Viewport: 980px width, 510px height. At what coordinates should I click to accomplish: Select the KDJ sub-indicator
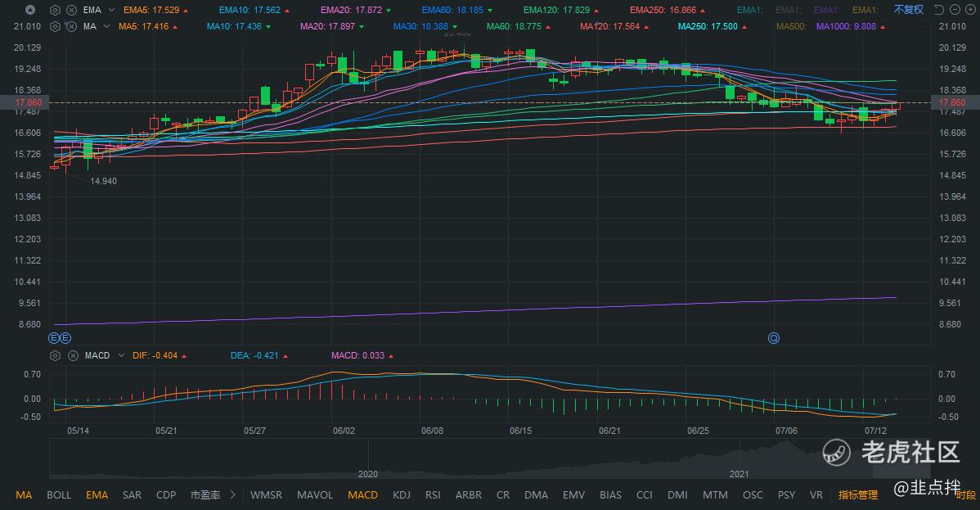click(402, 495)
